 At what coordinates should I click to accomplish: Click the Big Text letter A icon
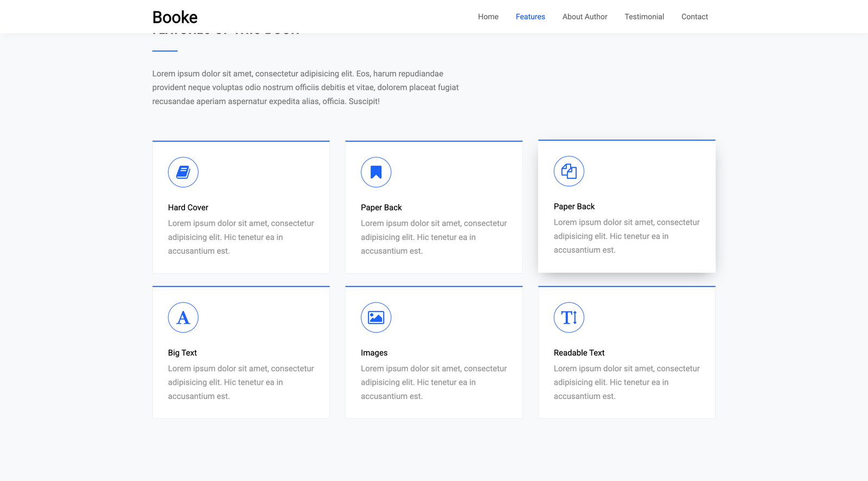[183, 318]
